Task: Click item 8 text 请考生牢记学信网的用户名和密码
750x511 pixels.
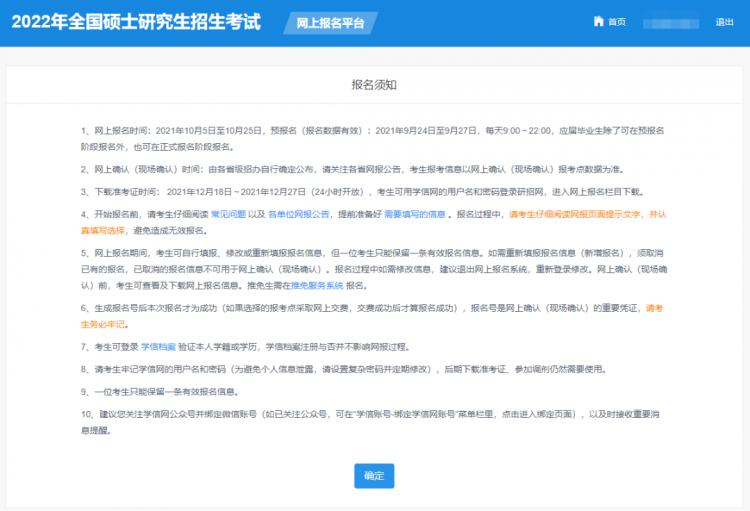Action: click(160, 369)
